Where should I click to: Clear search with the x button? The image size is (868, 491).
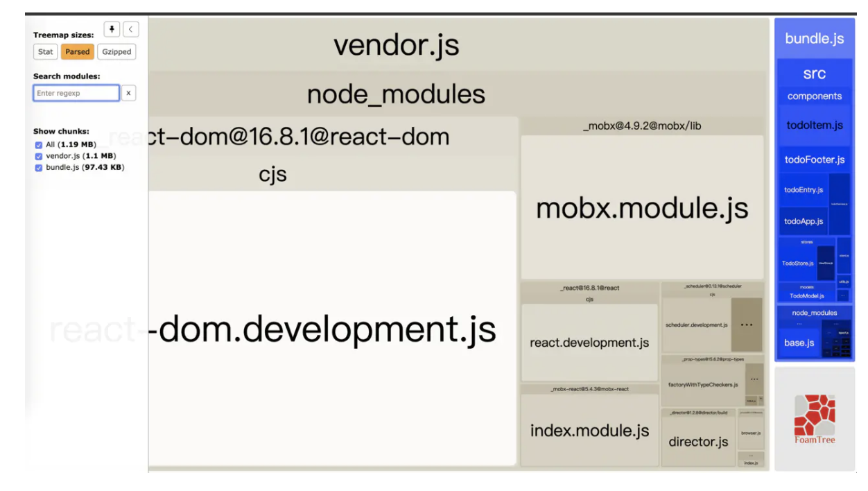tap(128, 93)
